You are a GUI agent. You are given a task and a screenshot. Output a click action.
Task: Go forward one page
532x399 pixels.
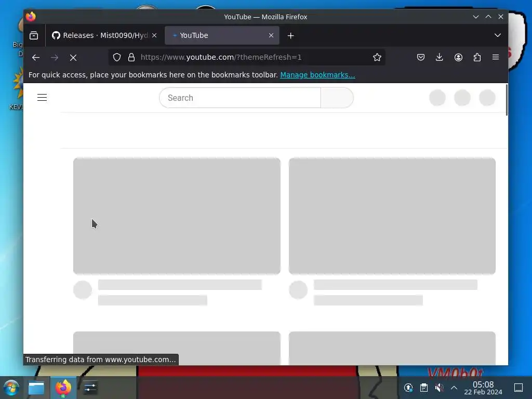(54, 57)
